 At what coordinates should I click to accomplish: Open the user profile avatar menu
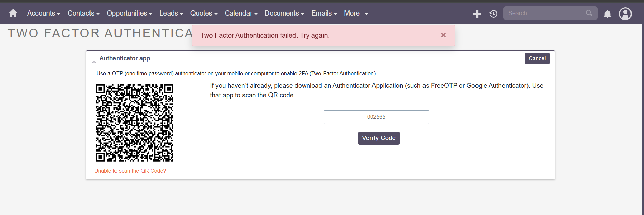[625, 14]
